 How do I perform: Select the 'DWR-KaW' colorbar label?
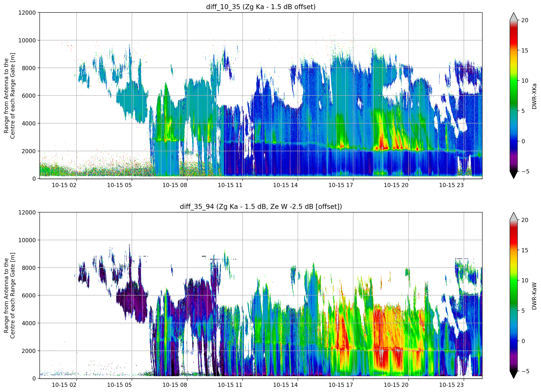(534, 296)
